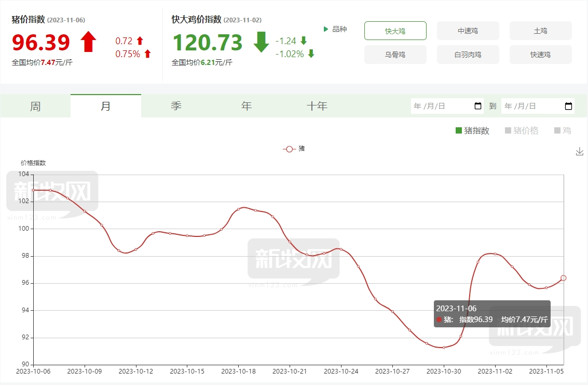Click the 0.72 change value
This screenshot has width=588, height=385.
(x=124, y=41)
